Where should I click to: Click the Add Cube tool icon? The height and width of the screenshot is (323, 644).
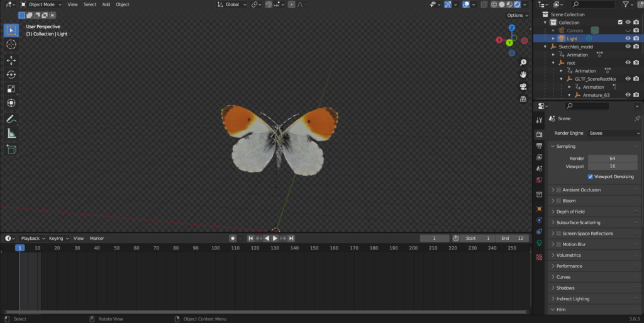11,149
